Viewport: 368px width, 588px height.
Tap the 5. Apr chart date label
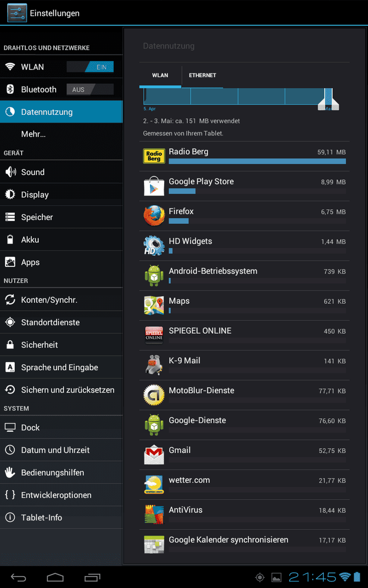point(149,109)
